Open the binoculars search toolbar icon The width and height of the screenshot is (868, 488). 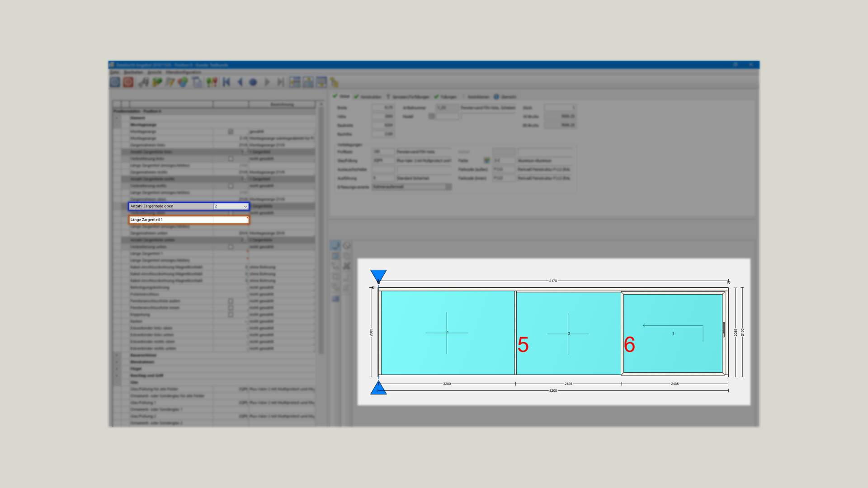coord(144,82)
